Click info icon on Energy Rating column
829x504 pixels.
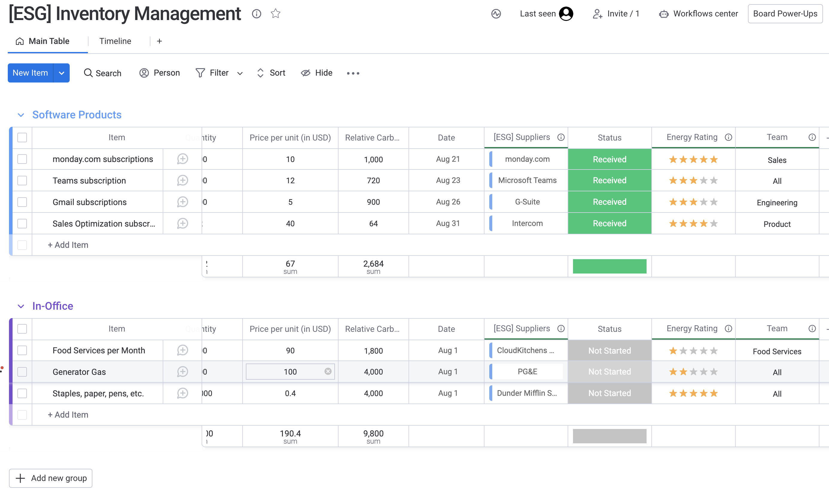tap(728, 137)
